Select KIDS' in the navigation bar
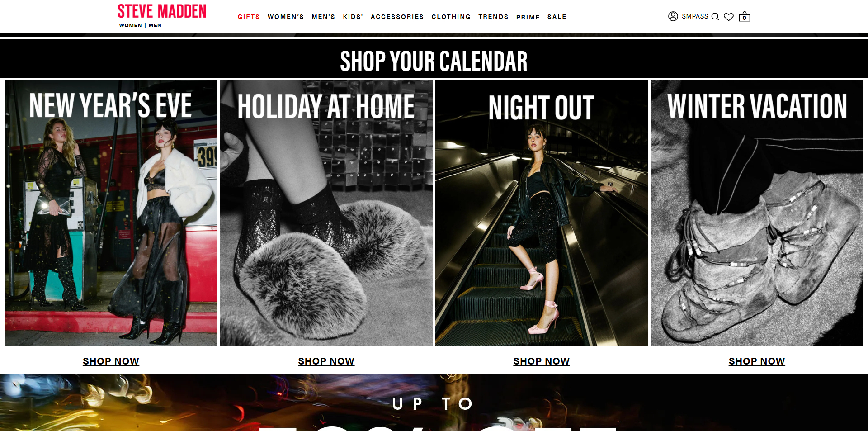 point(353,17)
